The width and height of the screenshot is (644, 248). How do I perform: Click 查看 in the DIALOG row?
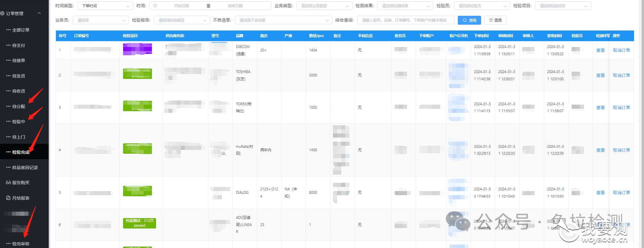[x=600, y=193]
